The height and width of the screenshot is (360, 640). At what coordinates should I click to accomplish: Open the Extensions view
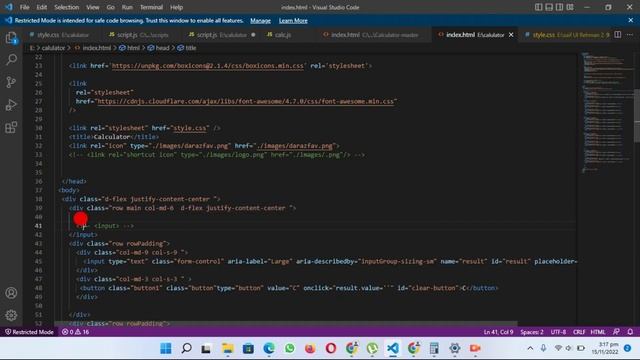point(11,127)
